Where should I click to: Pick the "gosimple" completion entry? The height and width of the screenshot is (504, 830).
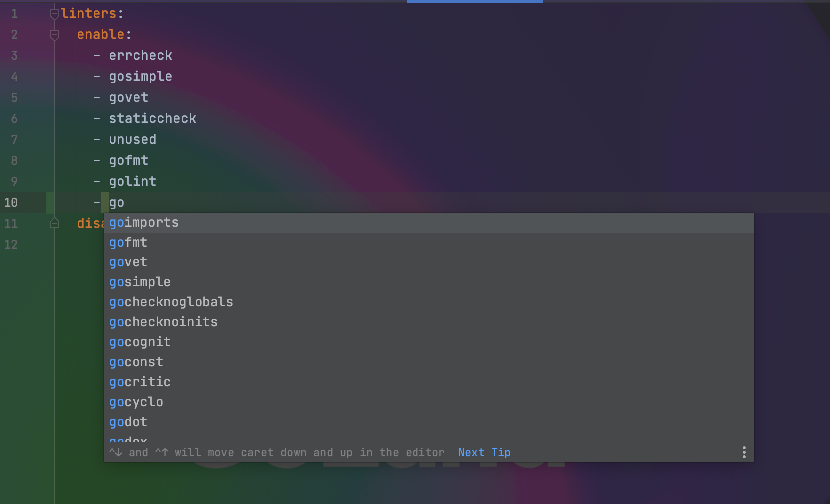[140, 282]
